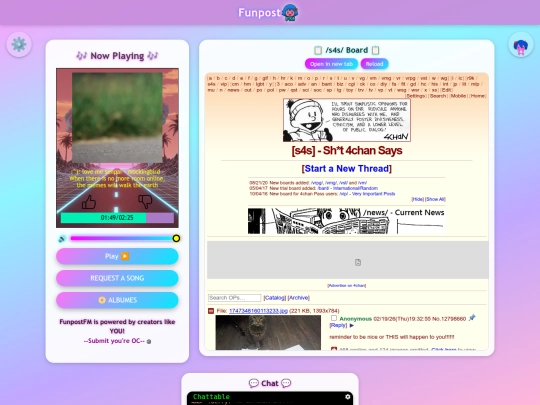Image resolution: width=540 pixels, height=405 pixels.
Task: Seek within the 01:49/02:25 progress bar
Action: tap(117, 218)
